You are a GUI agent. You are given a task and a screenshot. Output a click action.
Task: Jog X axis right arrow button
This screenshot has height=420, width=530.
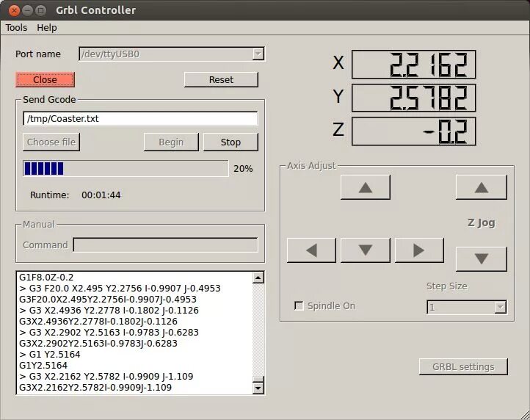coord(419,250)
